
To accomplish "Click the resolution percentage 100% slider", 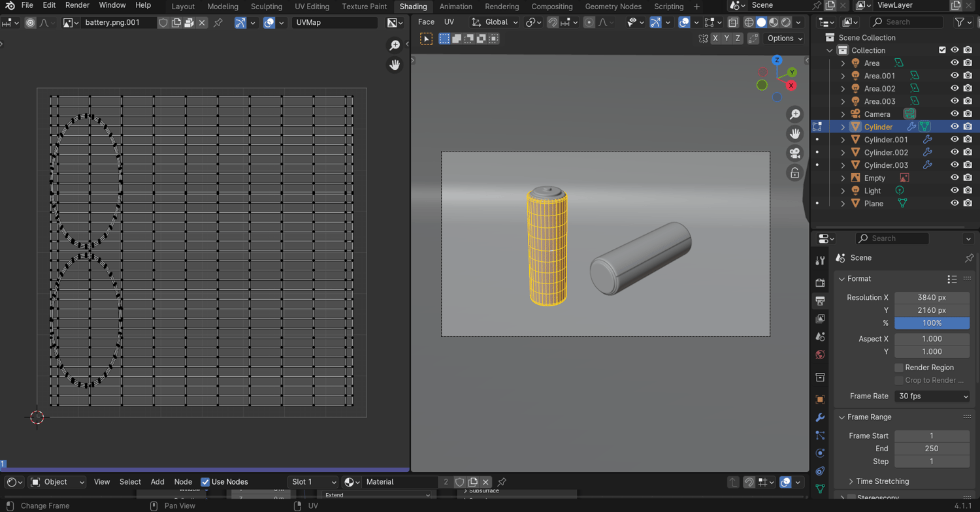I will coord(932,323).
